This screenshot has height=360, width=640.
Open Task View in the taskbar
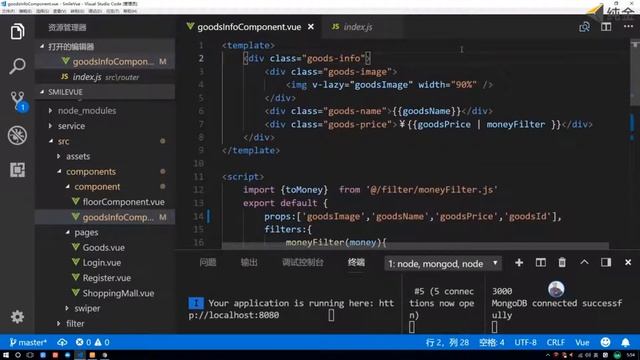[30, 355]
